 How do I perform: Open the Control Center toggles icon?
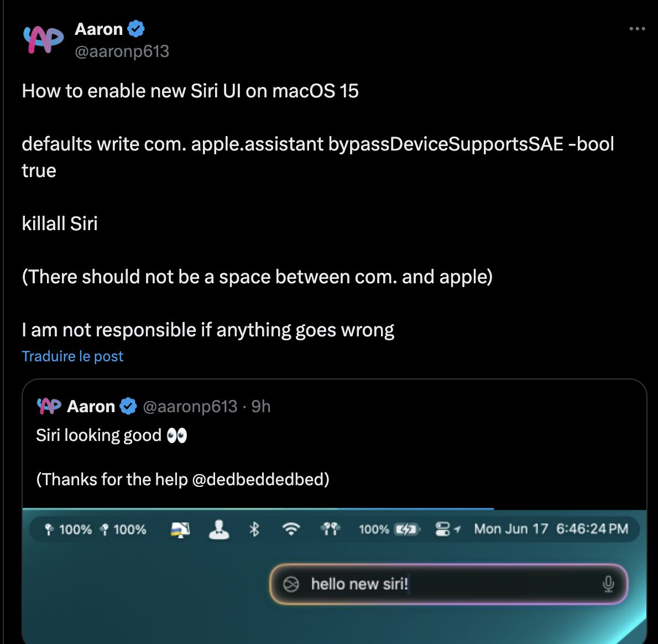pyautogui.click(x=443, y=529)
